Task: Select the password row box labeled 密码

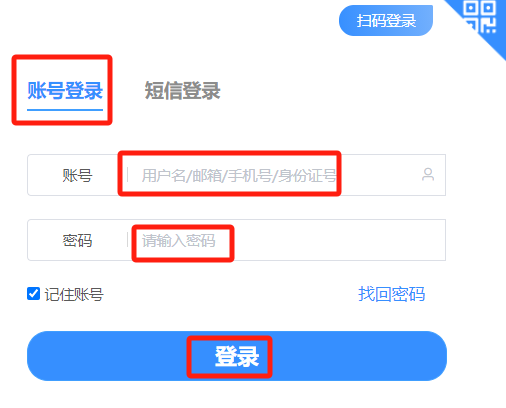Action: [x=236, y=240]
